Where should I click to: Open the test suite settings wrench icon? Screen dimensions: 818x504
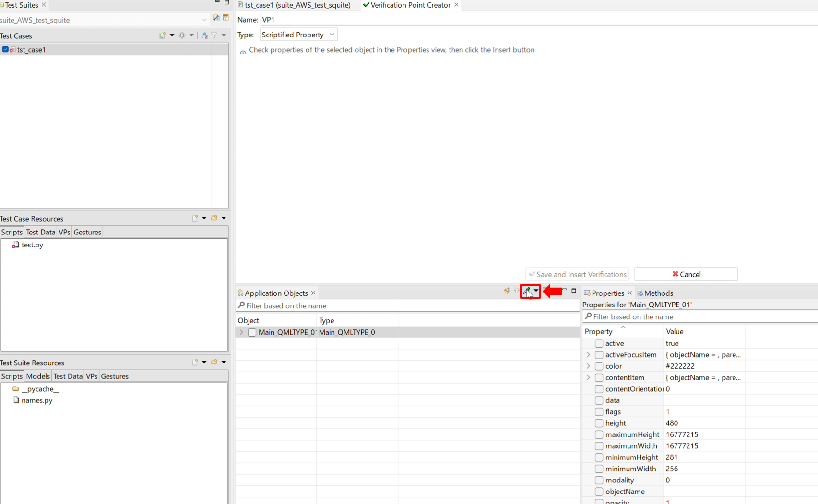pos(216,18)
